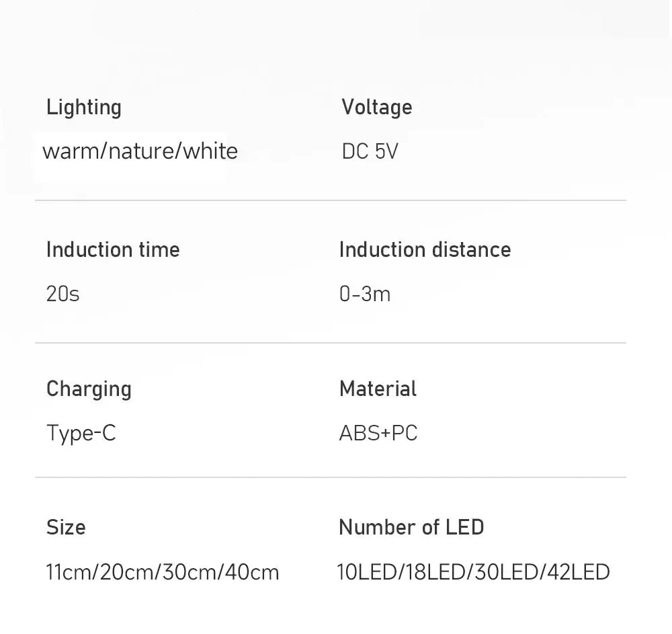This screenshot has width=672, height=634.
Task: Select the 20s induction time value
Action: pyautogui.click(x=62, y=294)
